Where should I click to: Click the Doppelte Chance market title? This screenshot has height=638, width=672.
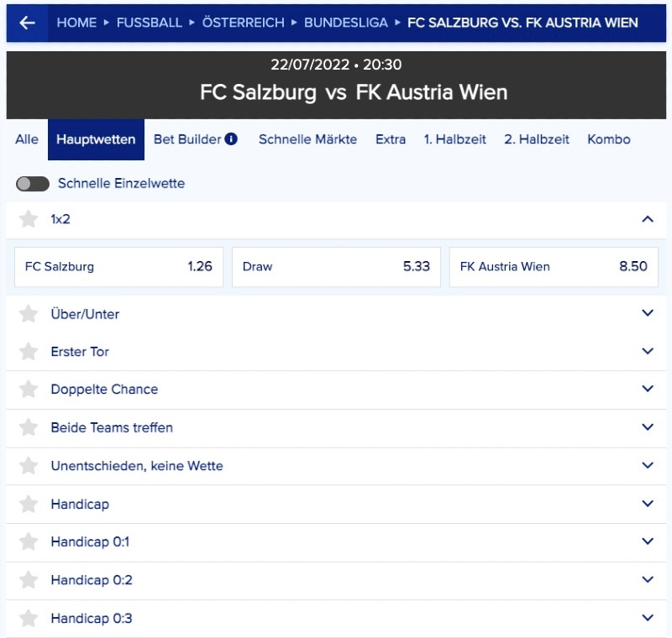pos(104,390)
